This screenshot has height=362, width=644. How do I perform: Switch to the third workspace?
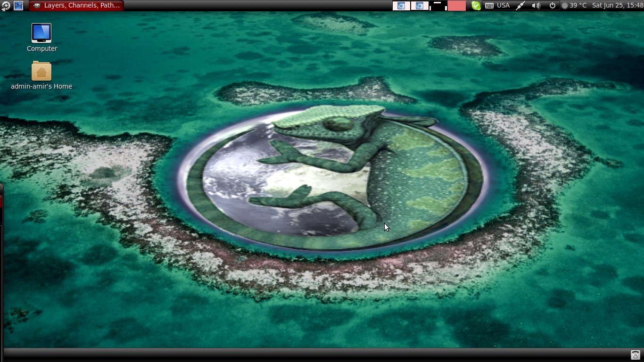coord(438,6)
